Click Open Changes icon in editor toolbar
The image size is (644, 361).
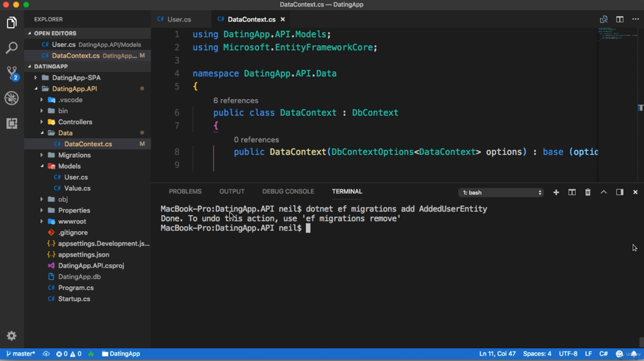[603, 19]
